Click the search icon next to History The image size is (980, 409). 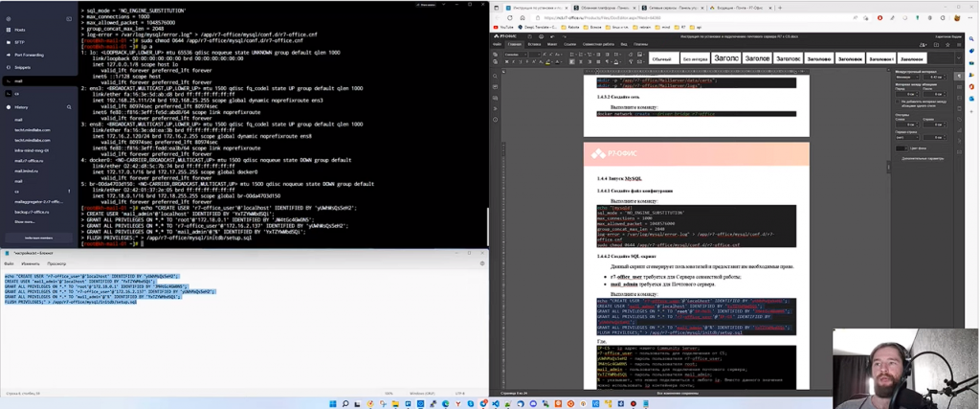(x=68, y=107)
